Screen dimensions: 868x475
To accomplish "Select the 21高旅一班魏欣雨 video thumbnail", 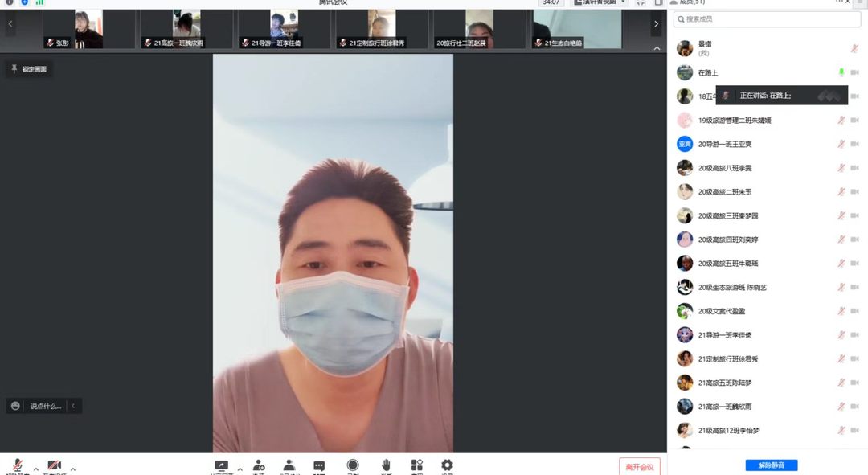I will pyautogui.click(x=186, y=29).
